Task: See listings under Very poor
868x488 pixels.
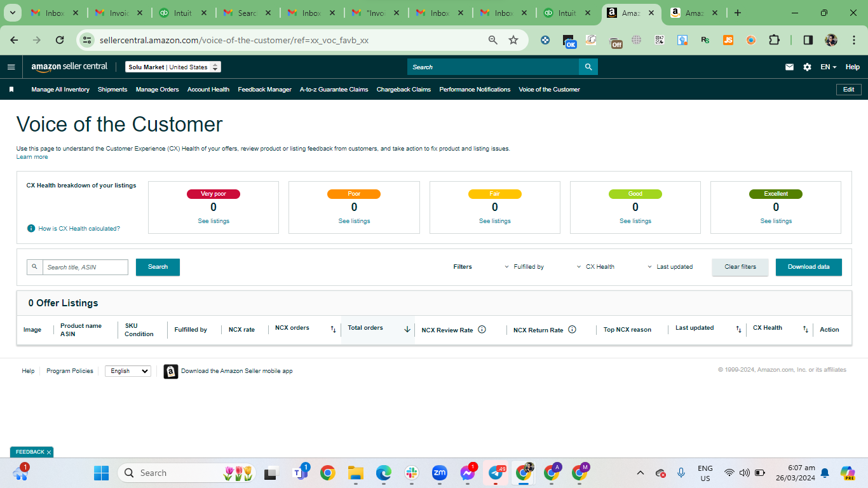Action: click(214, 221)
